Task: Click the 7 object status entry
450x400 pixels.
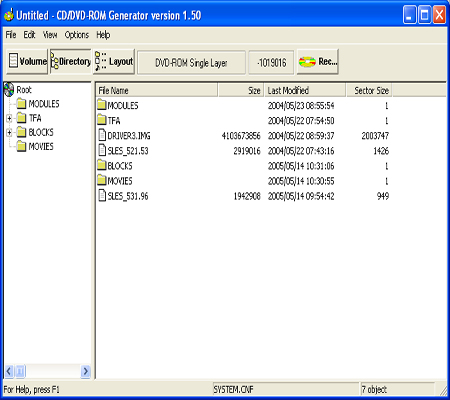Action: [374, 389]
